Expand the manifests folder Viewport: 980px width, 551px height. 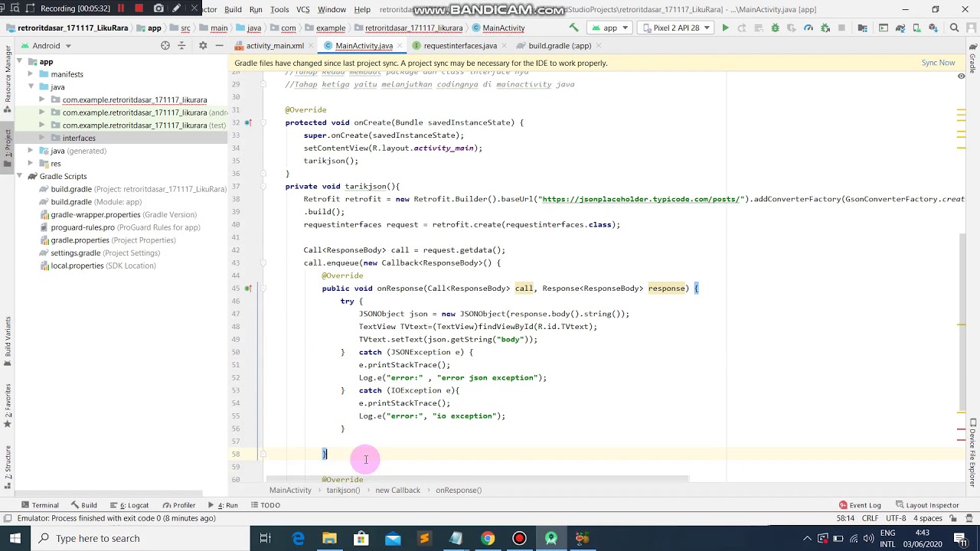tap(31, 74)
